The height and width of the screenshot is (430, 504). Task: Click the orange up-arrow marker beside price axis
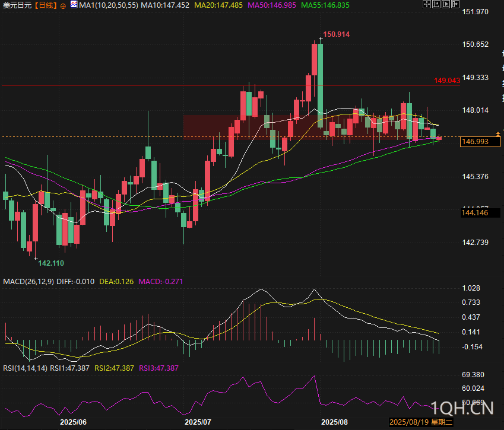[x=497, y=133]
